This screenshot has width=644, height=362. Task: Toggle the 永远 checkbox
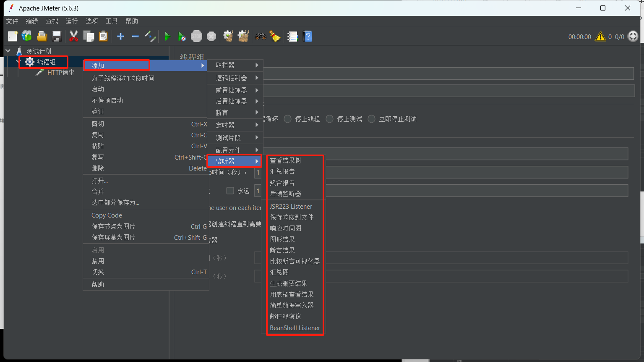pos(230,191)
